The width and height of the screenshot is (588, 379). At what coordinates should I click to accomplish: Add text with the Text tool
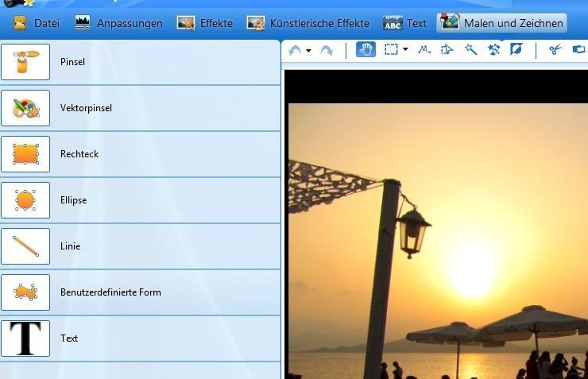tap(25, 338)
